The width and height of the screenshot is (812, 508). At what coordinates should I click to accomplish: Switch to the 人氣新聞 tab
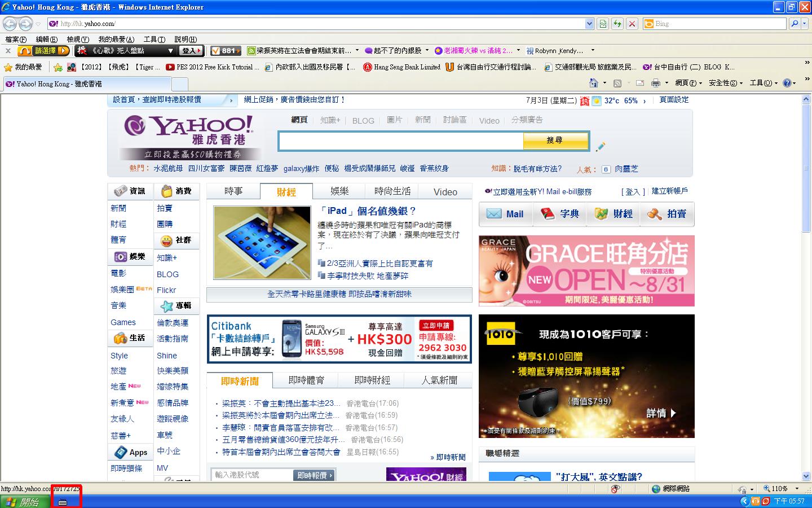point(439,380)
